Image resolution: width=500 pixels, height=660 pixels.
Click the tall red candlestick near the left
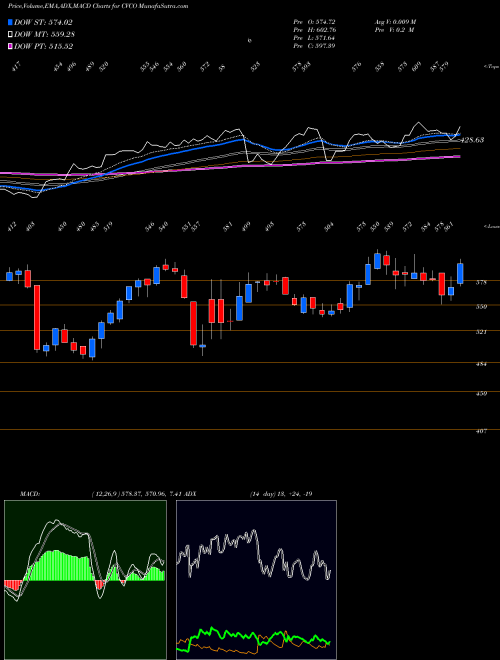tap(37, 317)
